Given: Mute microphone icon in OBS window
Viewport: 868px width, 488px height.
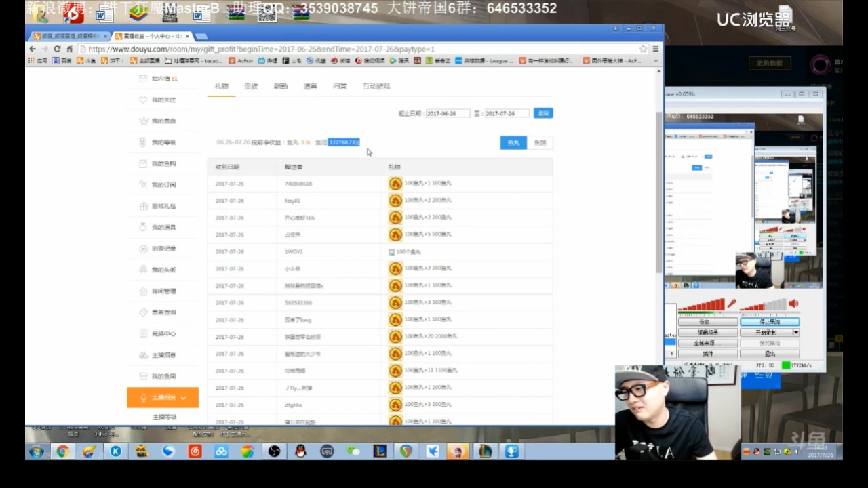Looking at the screenshot, I should (x=732, y=304).
